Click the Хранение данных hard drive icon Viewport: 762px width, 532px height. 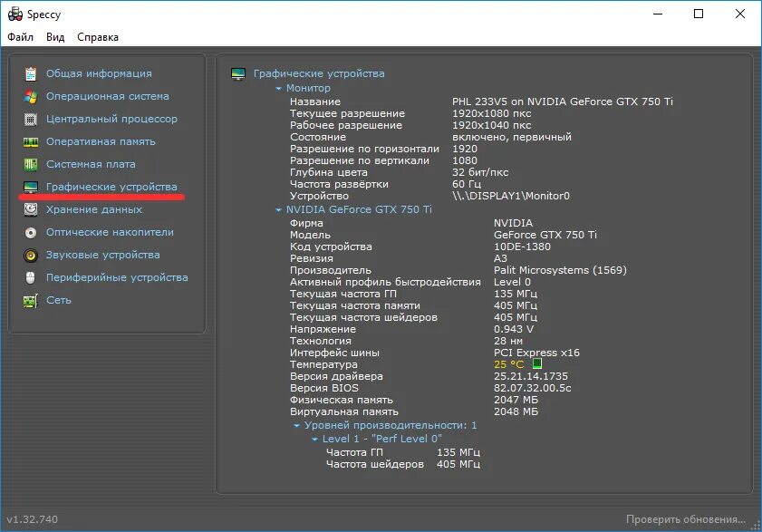click(31, 209)
